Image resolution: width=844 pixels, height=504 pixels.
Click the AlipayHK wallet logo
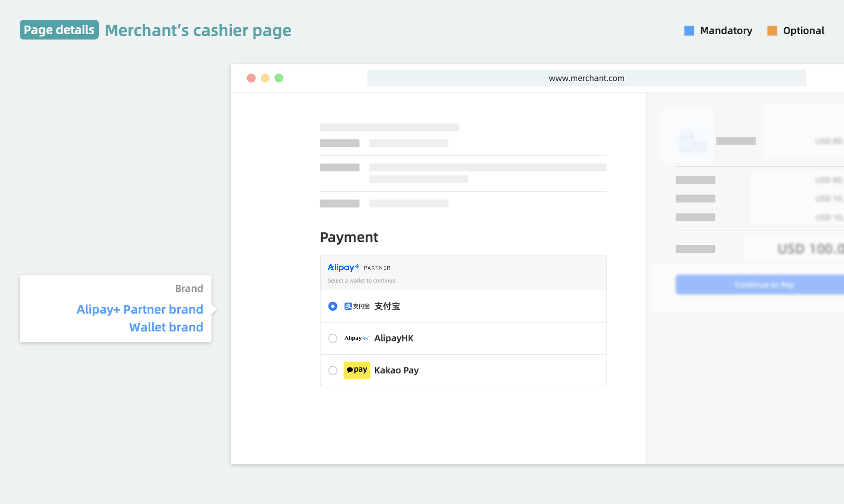pos(357,338)
